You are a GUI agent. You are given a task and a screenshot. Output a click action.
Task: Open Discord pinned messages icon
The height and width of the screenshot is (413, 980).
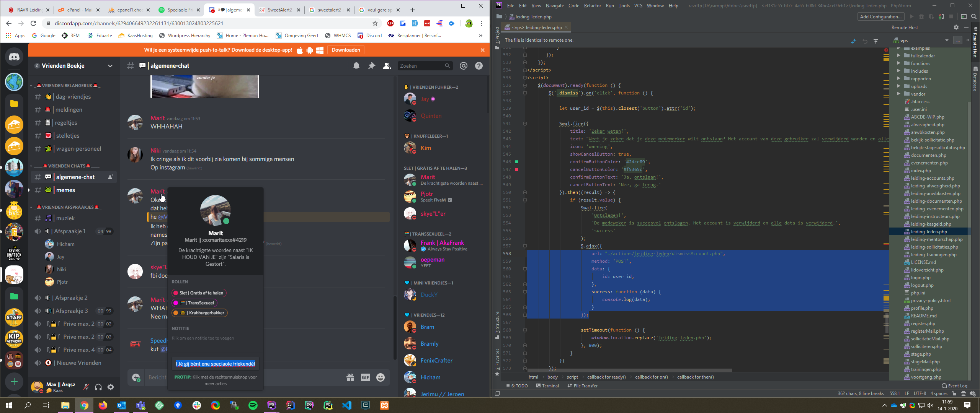(371, 66)
